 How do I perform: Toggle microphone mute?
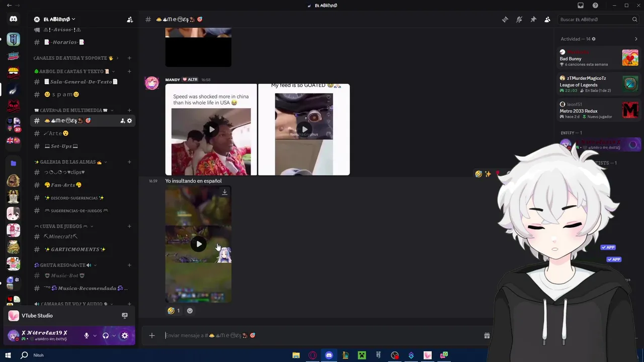tap(87, 335)
